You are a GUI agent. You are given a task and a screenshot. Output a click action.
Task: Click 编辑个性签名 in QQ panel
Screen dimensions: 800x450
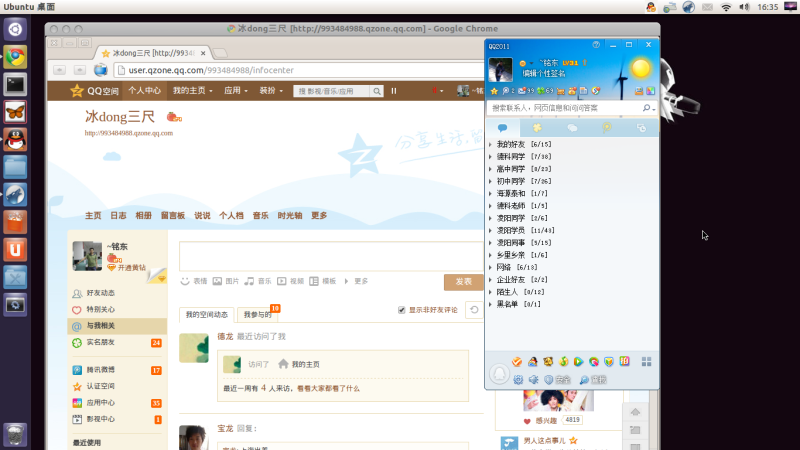coord(544,73)
